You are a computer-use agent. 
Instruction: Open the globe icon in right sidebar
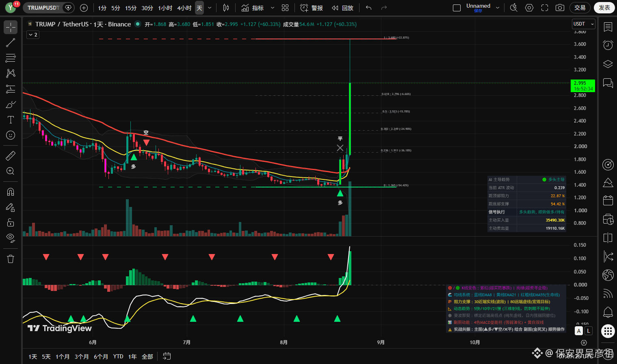[608, 275]
